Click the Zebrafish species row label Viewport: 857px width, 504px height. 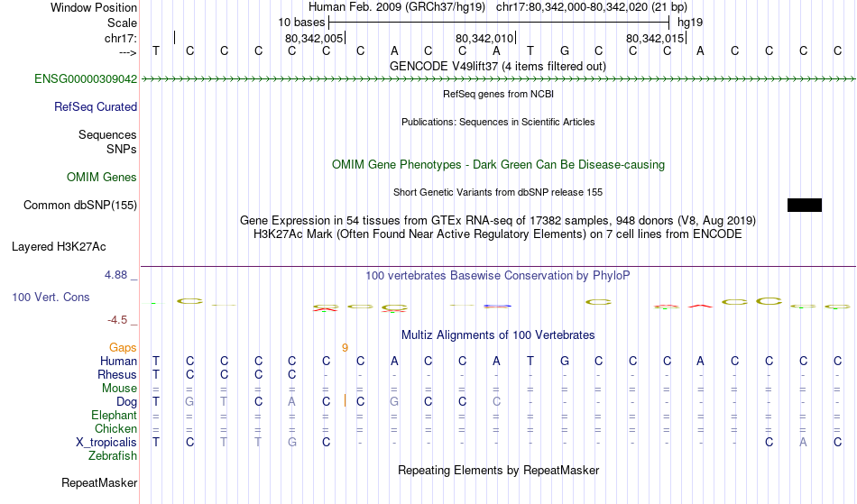pyautogui.click(x=113, y=456)
